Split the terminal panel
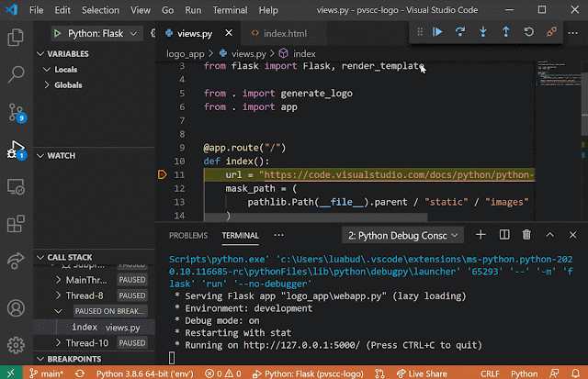The width and height of the screenshot is (588, 379). point(504,235)
